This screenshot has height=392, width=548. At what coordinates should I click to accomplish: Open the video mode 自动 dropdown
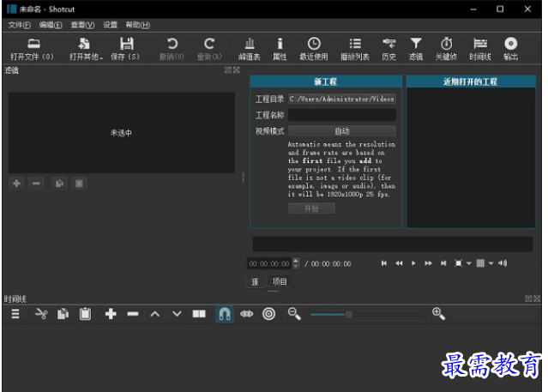[x=342, y=131]
